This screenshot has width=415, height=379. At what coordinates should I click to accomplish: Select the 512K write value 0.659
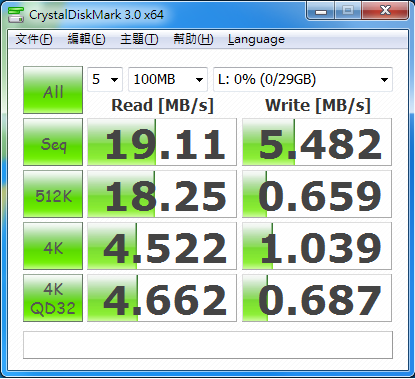tap(317, 194)
